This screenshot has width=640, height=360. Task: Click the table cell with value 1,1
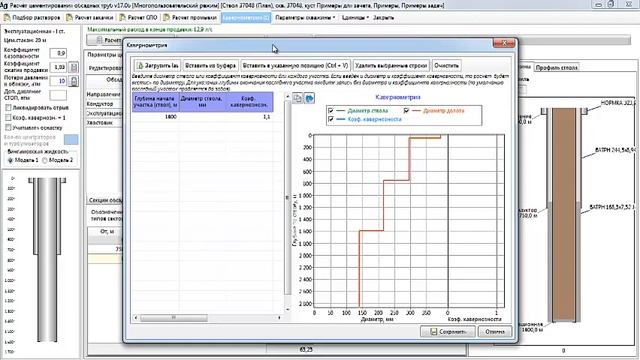pos(250,117)
